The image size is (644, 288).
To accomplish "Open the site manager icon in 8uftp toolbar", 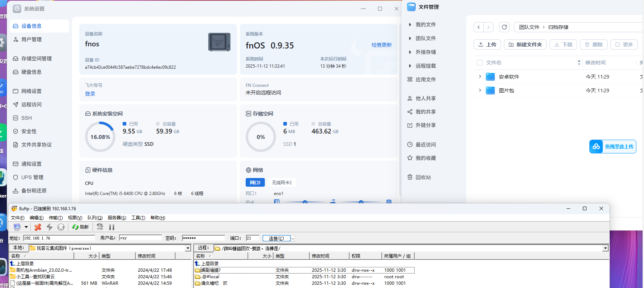I will (17, 227).
